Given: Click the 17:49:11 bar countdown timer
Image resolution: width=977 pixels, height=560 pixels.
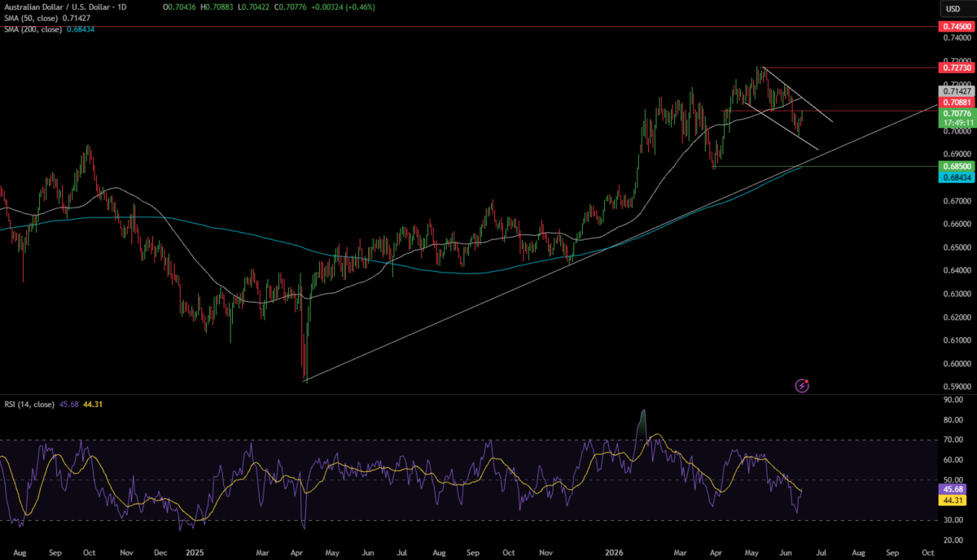Looking at the screenshot, I should [x=957, y=122].
